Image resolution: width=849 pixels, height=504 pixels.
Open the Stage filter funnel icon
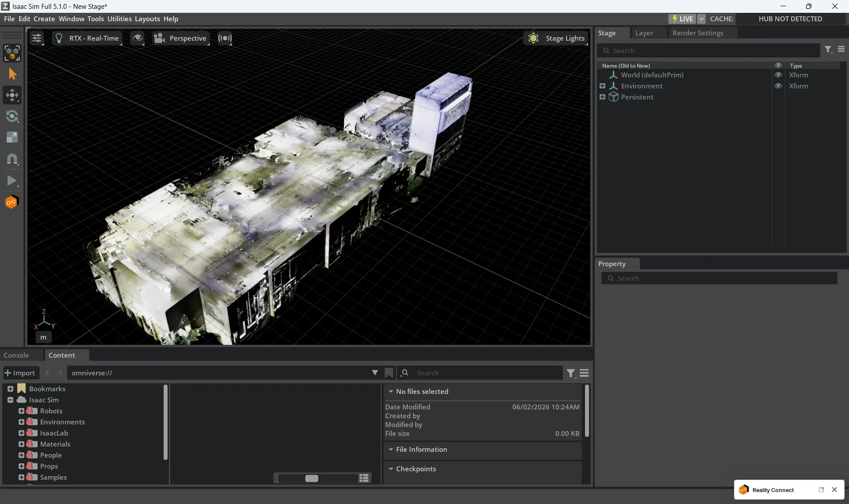828,50
